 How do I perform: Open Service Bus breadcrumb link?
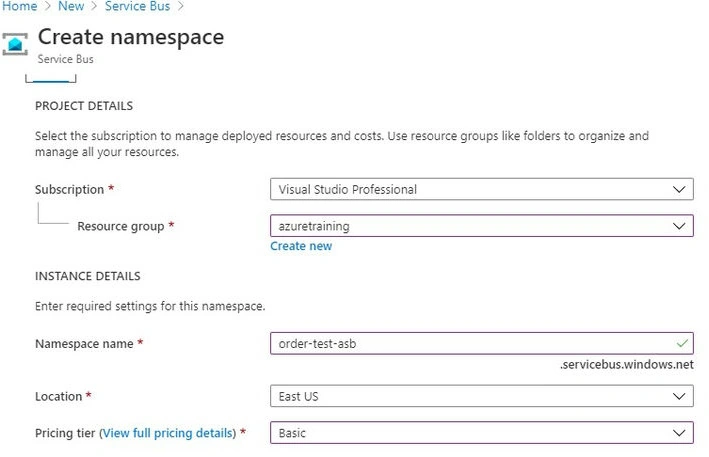137,6
